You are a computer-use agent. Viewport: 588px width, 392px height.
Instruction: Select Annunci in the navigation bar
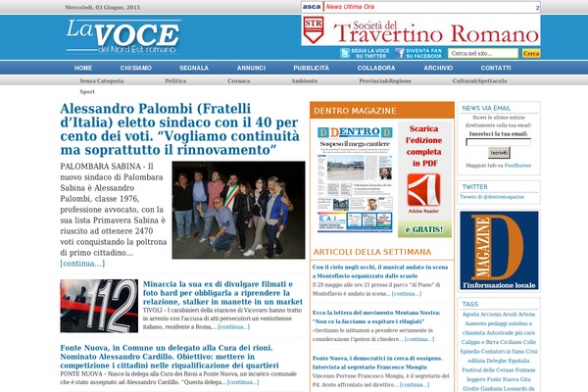pos(251,68)
